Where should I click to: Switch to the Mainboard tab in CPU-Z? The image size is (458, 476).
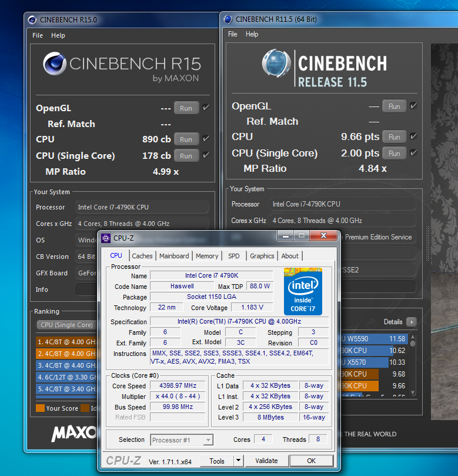[174, 256]
